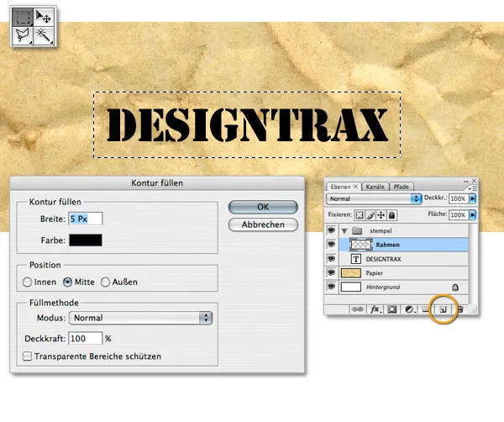Collapse the stempel layer group

click(345, 229)
